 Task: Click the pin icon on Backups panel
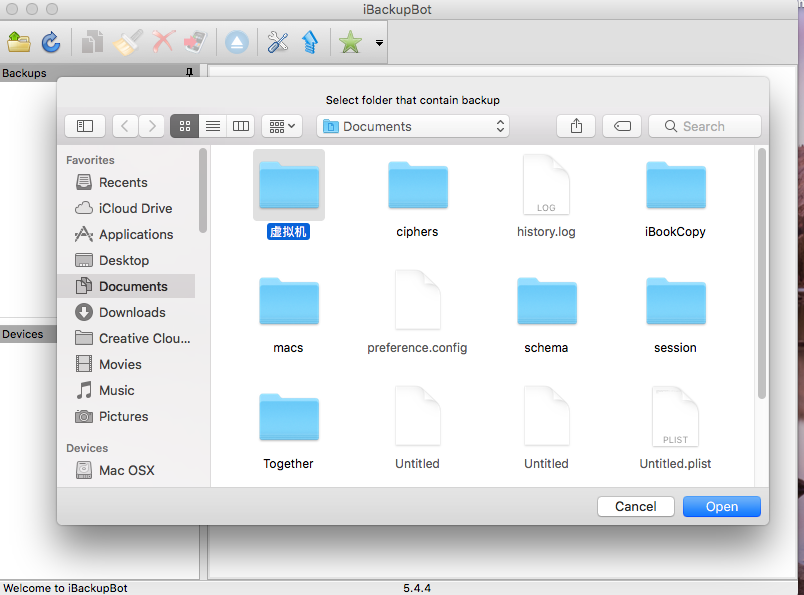(189, 72)
